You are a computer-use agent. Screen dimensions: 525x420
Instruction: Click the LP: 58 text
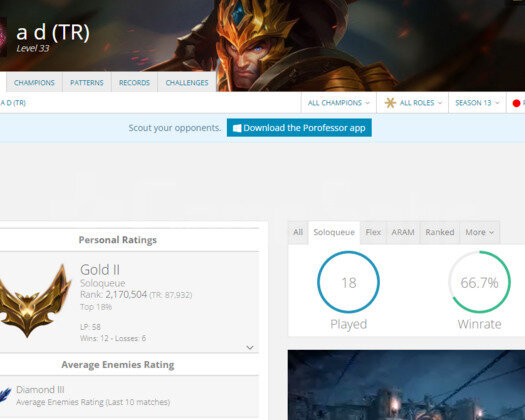tap(90, 327)
